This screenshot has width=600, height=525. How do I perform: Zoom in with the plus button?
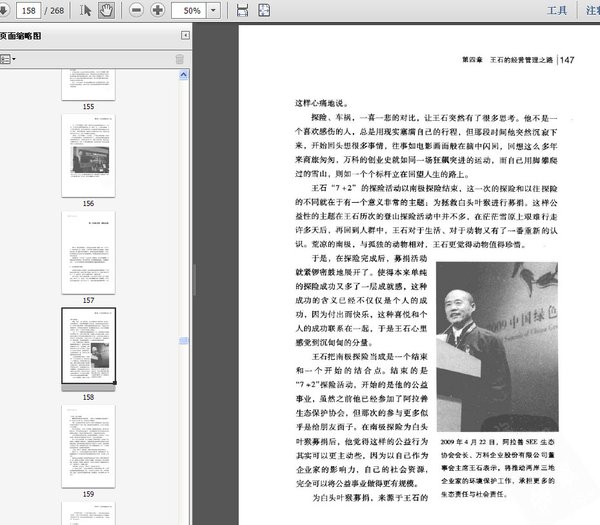pyautogui.click(x=158, y=10)
